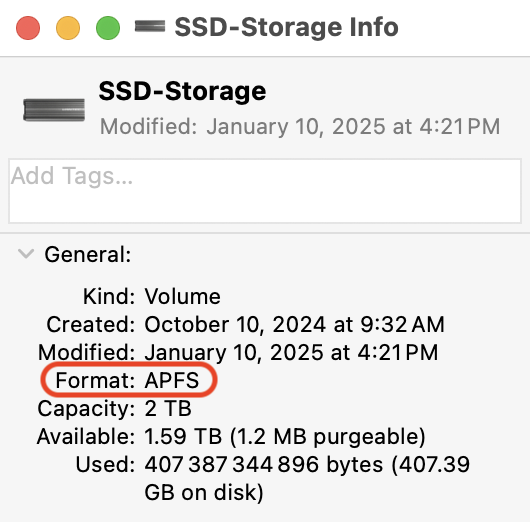Collapse the General section chevron
This screenshot has width=530, height=522.
click(26, 254)
